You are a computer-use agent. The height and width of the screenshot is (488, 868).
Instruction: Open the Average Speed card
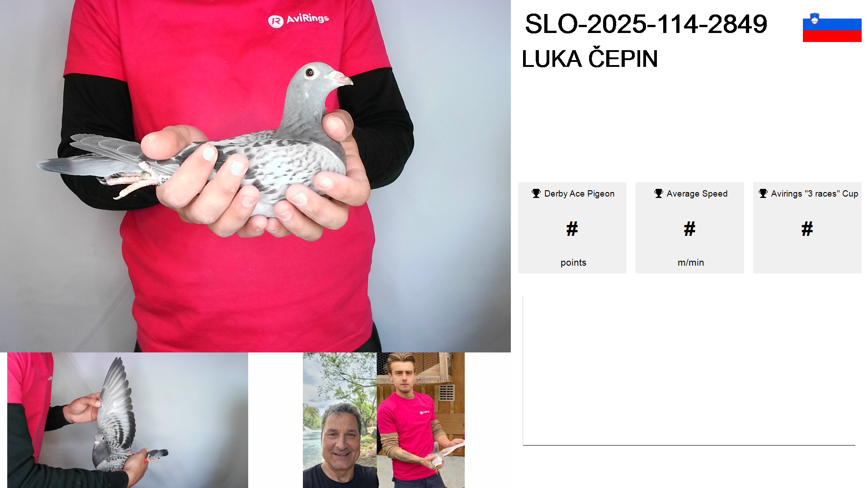(x=690, y=228)
